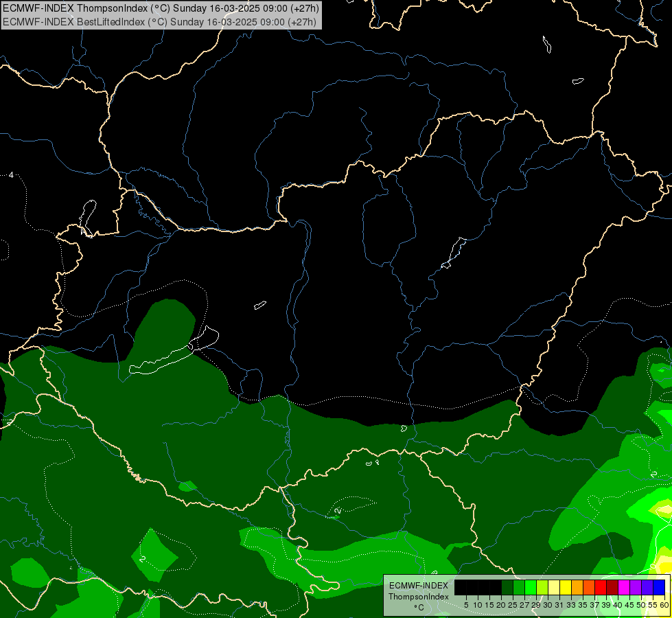Click legend tick value 39

pos(606,605)
